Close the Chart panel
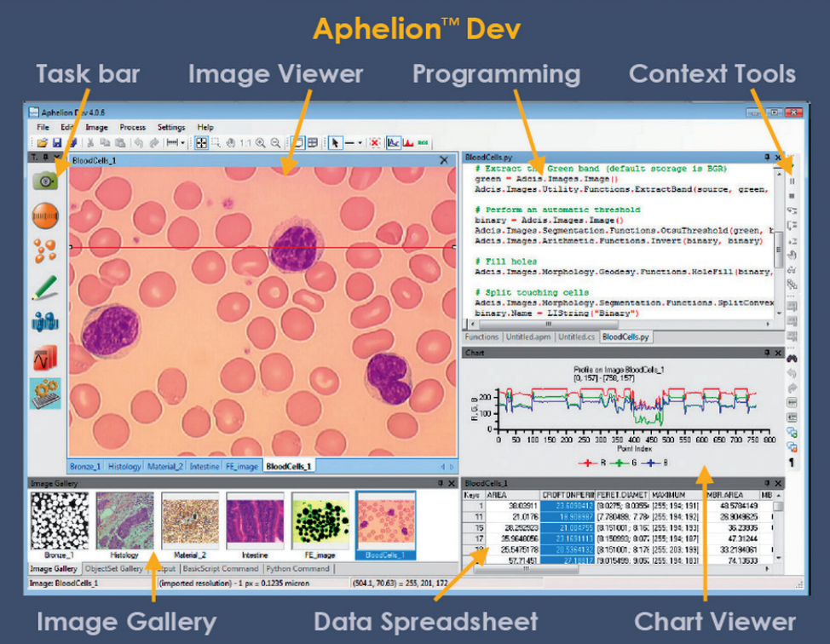This screenshot has height=644, width=830. [x=778, y=353]
